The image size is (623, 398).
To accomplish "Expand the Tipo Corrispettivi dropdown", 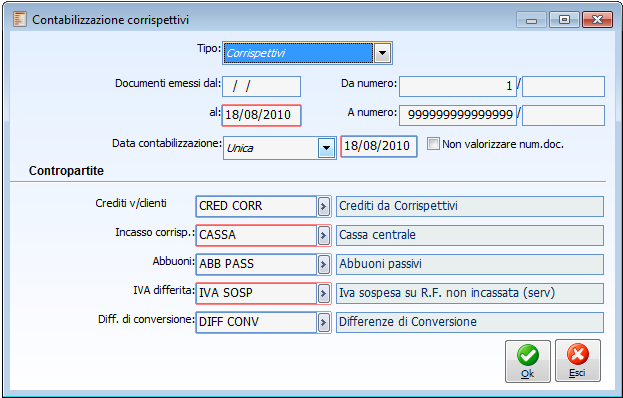I will 382,53.
